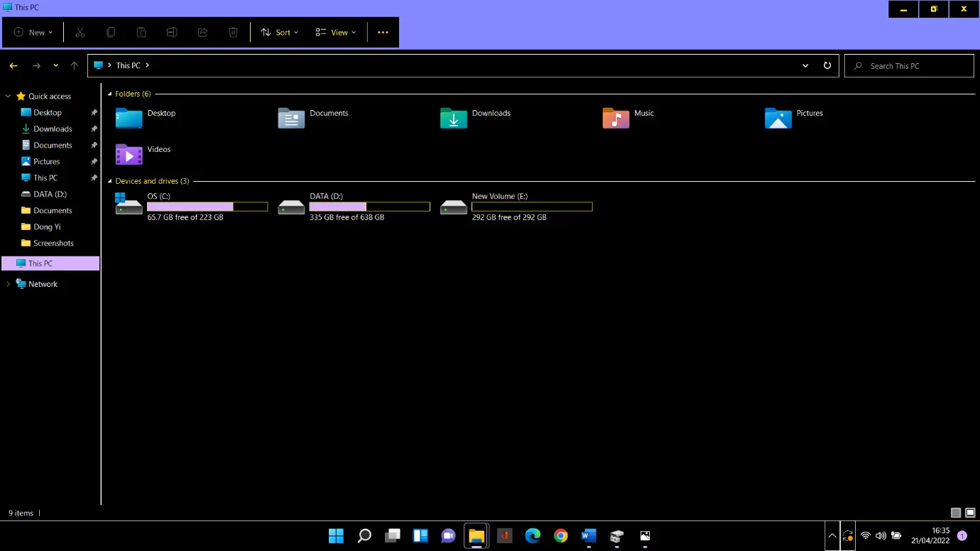The image size is (980, 551).
Task: Click the Share icon in toolbar
Action: click(x=202, y=33)
